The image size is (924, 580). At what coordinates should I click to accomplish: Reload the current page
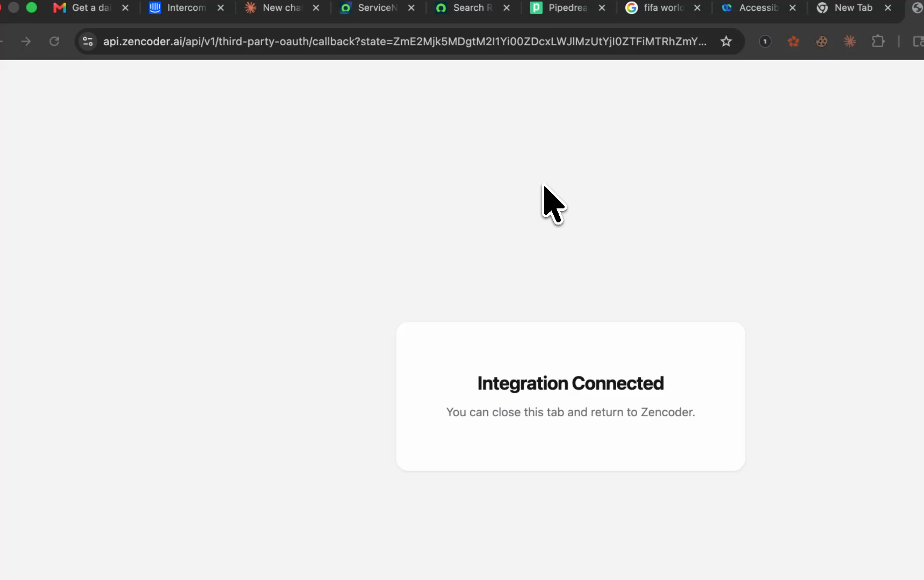point(54,41)
